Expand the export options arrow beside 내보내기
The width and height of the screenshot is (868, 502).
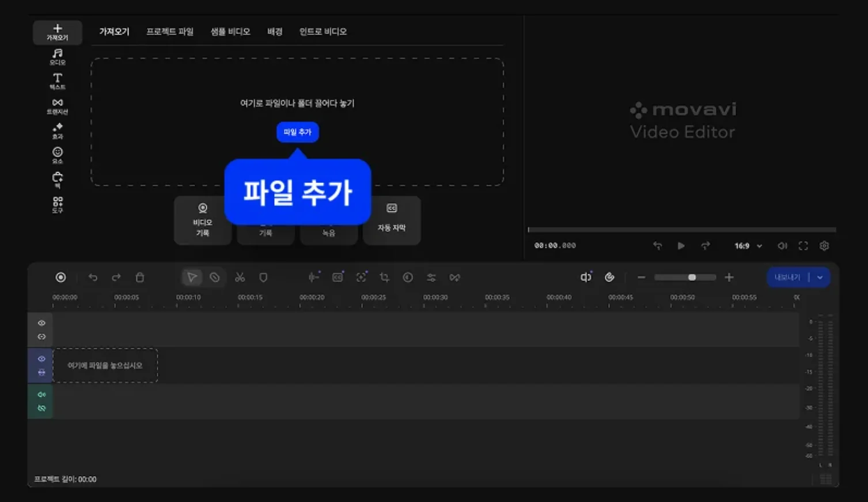pos(820,277)
